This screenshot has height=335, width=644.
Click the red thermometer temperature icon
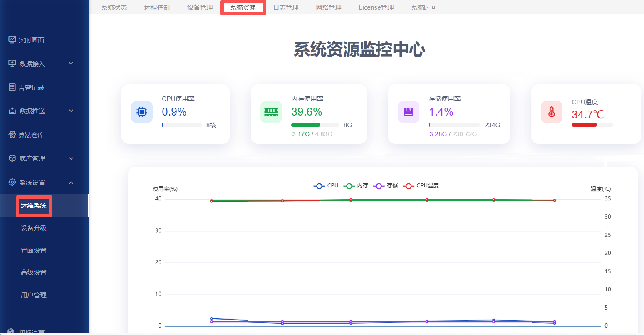point(552,112)
